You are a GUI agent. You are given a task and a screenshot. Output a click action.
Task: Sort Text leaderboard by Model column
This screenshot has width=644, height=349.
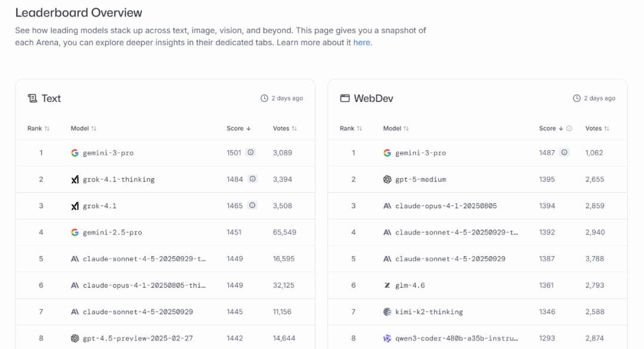tap(83, 129)
